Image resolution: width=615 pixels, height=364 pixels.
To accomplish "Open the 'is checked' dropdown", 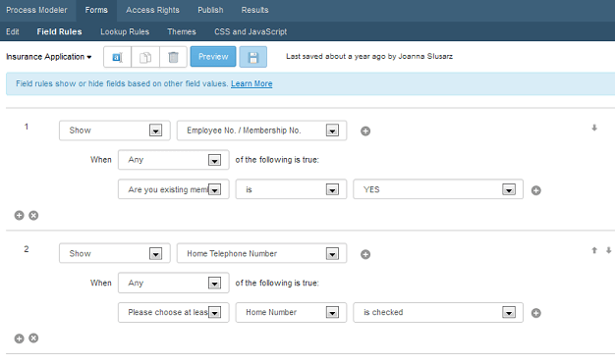I will [x=438, y=312].
